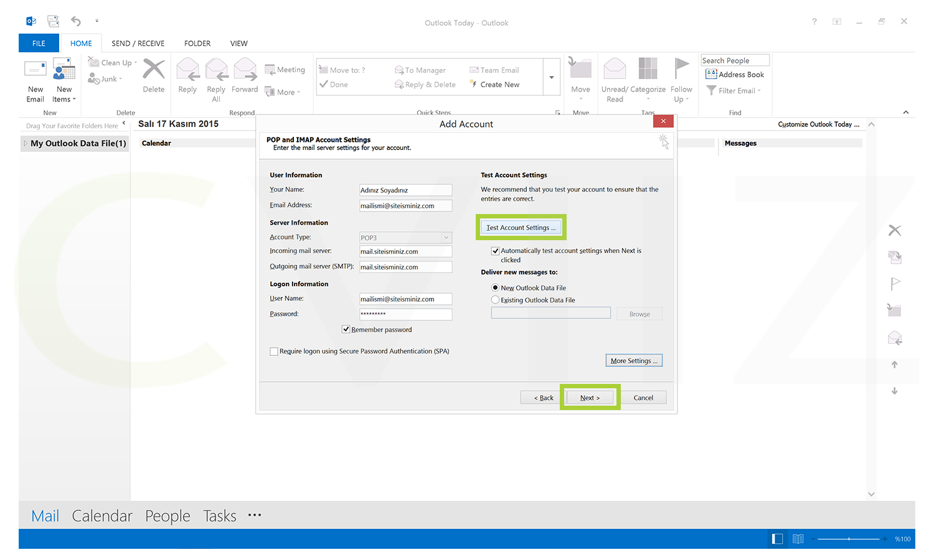
Task: Select New Outlook Data File radio button
Action: click(x=496, y=287)
